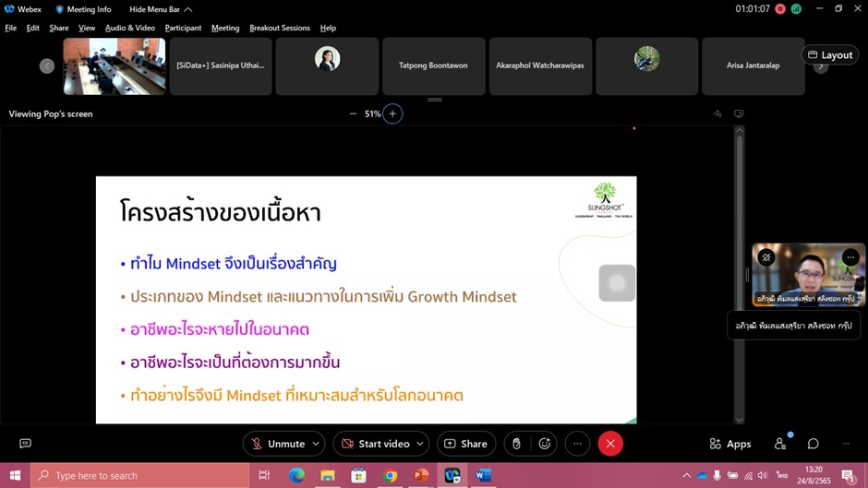Open the closed captions panel
This screenshot has width=868, height=488.
[25, 444]
